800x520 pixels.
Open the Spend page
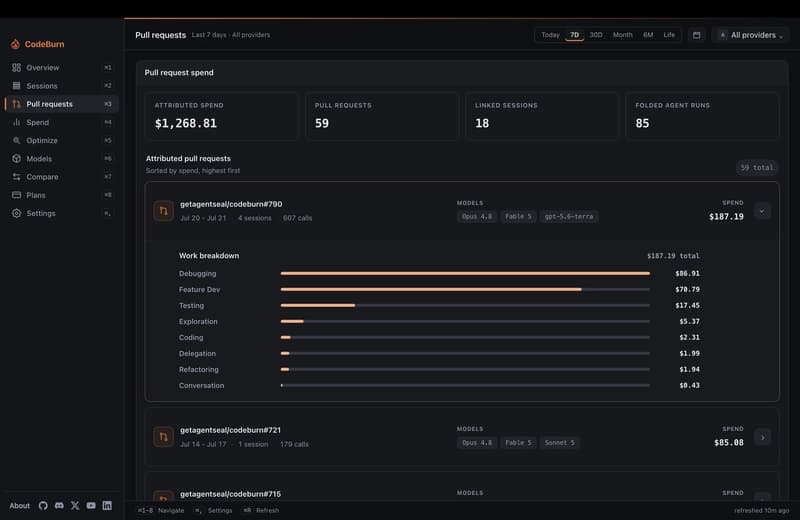(x=62, y=122)
